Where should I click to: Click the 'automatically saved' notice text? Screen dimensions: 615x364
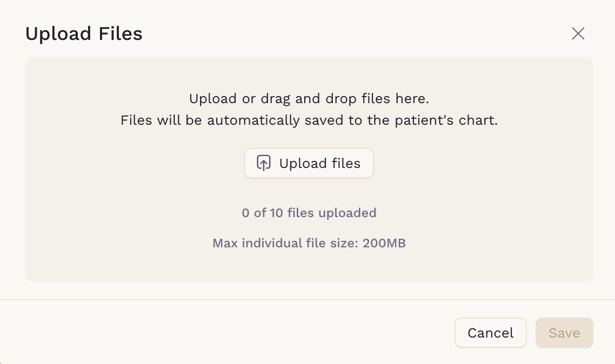click(x=309, y=120)
